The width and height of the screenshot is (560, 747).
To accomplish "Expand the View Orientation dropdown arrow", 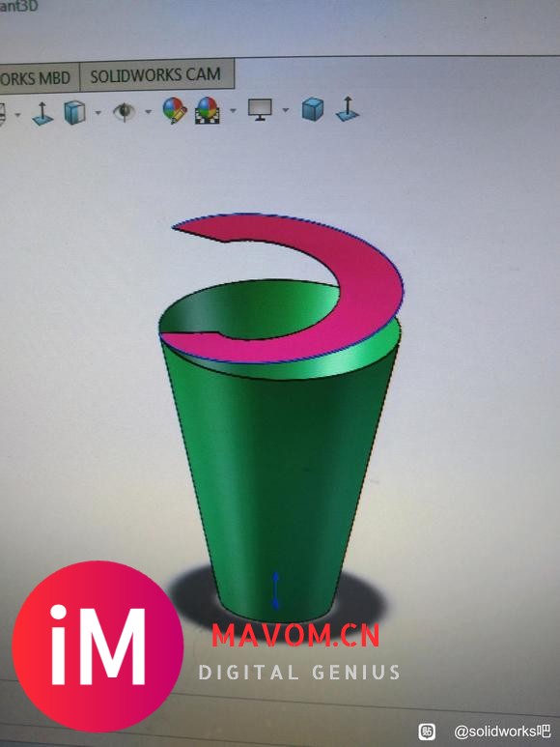I will coord(17,115).
